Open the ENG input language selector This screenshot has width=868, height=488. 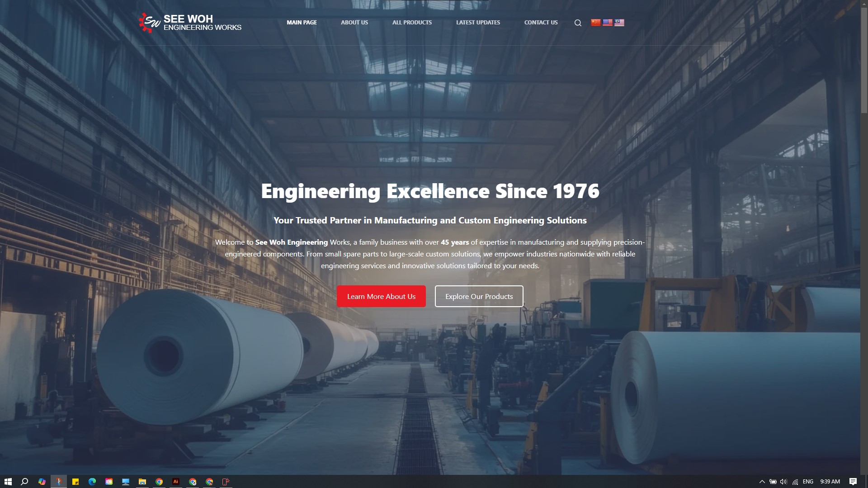coord(808,482)
